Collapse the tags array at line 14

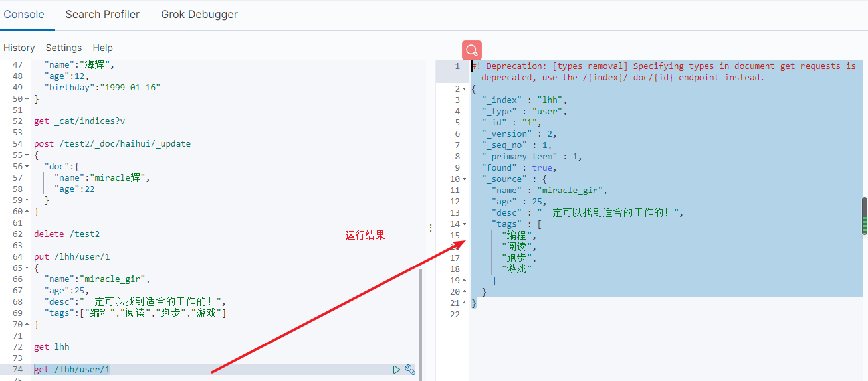pyautogui.click(x=464, y=224)
